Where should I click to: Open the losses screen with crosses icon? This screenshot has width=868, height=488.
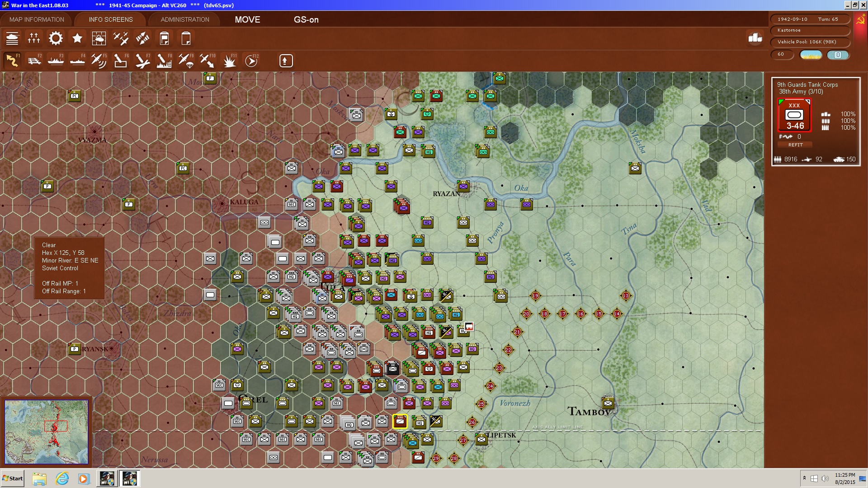[x=34, y=38]
